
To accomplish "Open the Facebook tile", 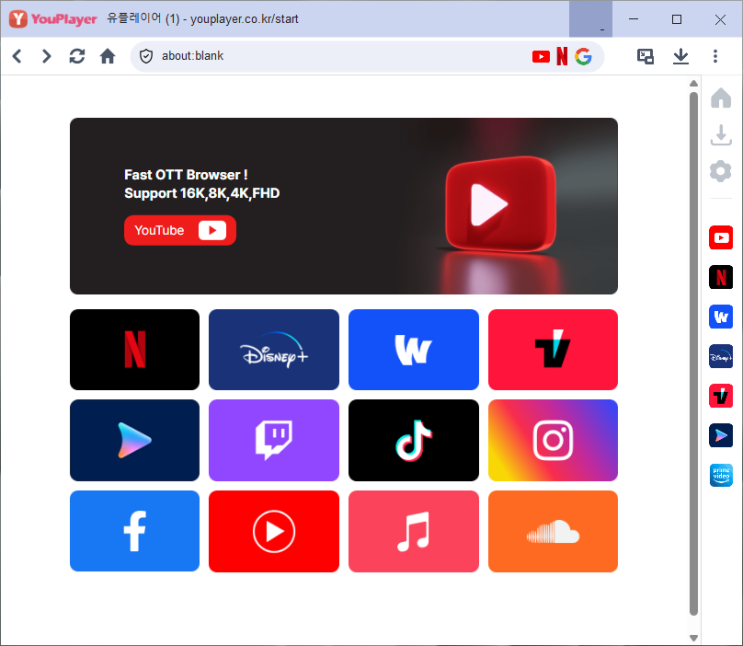I will coord(135,531).
